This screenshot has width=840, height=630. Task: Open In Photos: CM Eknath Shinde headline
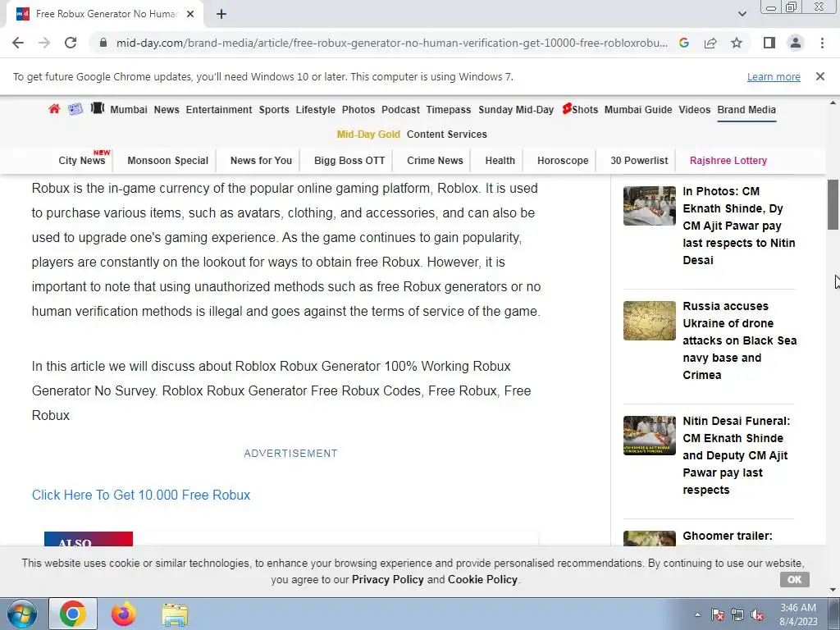click(739, 226)
